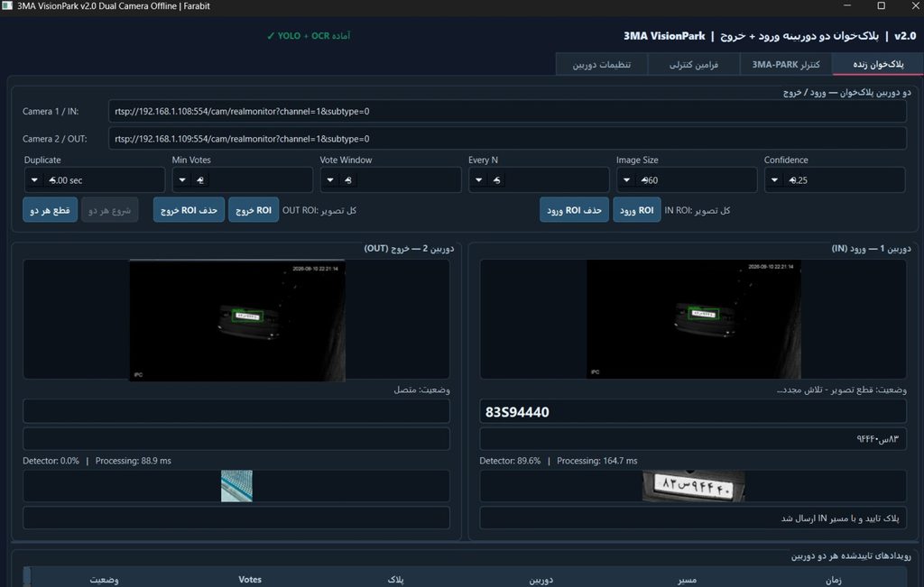Click حذف ROI ورود button

tap(574, 210)
